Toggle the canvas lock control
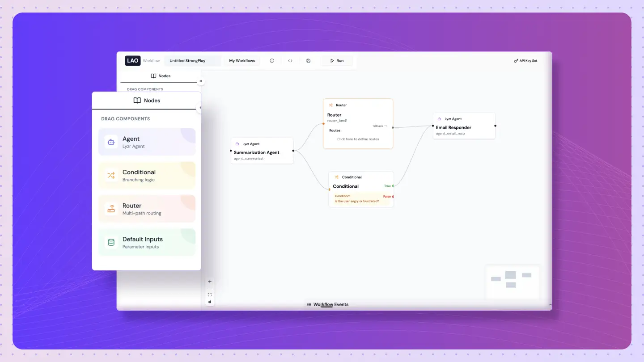The width and height of the screenshot is (644, 362). click(x=210, y=302)
